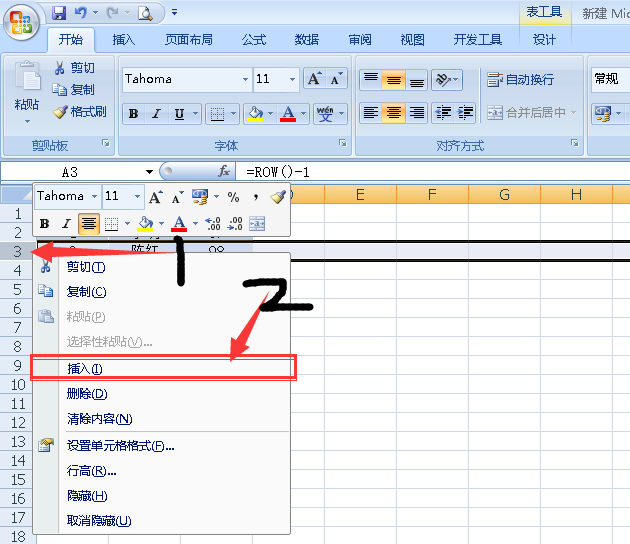Click the formula bar input
630x544 pixels.
(433, 172)
